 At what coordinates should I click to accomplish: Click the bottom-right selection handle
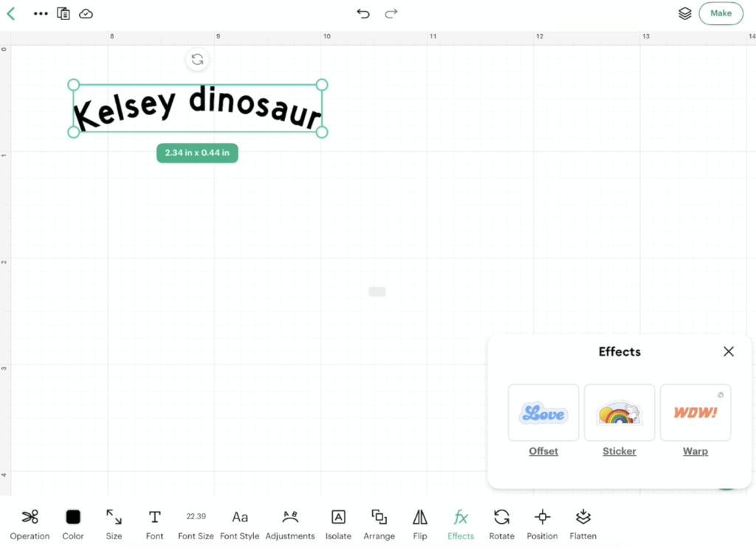coord(322,131)
